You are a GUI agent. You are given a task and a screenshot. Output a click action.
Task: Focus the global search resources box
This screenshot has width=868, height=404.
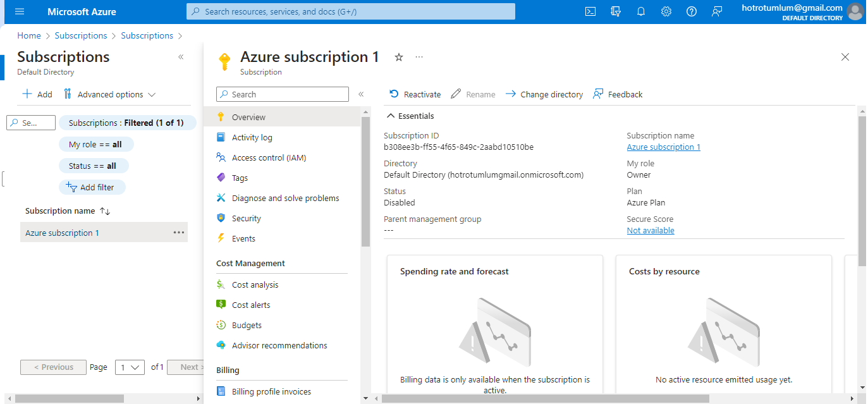pyautogui.click(x=351, y=11)
